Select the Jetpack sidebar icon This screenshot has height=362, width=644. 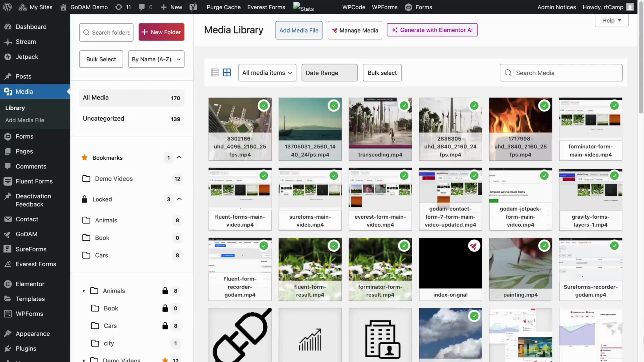[x=8, y=56]
